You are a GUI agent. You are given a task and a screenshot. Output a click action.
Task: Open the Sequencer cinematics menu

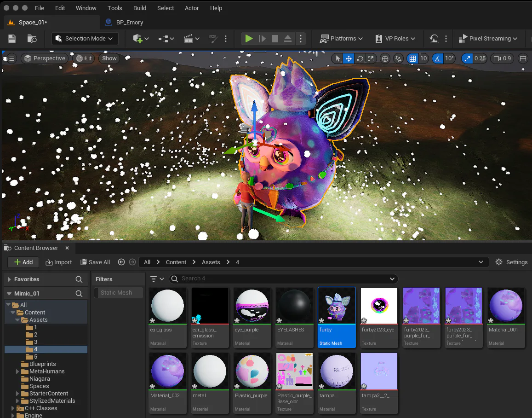(191, 39)
